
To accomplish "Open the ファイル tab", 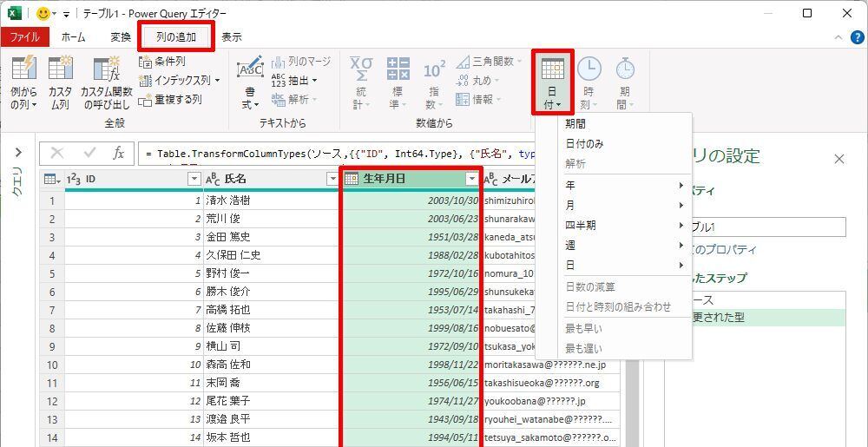I will (24, 37).
